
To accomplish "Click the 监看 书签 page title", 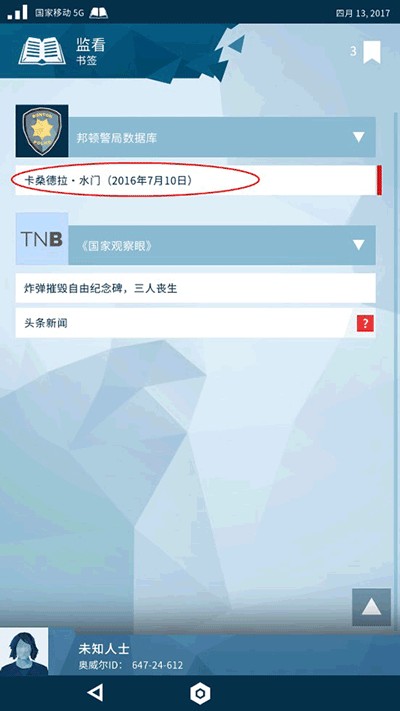I will click(91, 52).
